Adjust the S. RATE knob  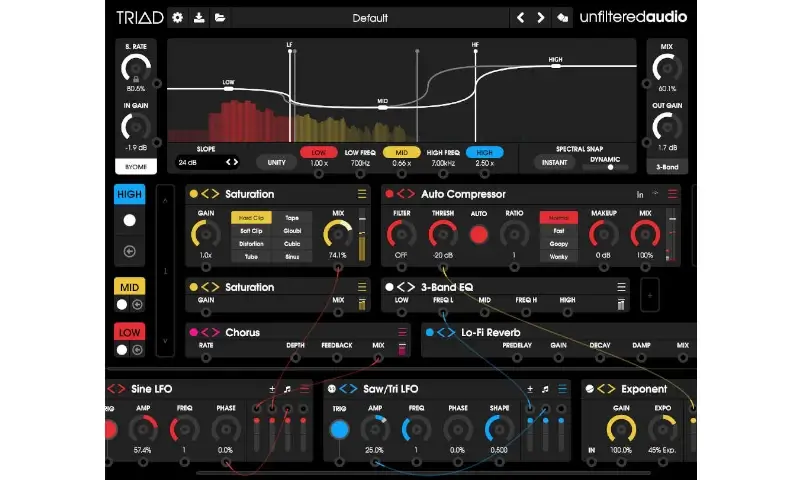pyautogui.click(x=136, y=69)
